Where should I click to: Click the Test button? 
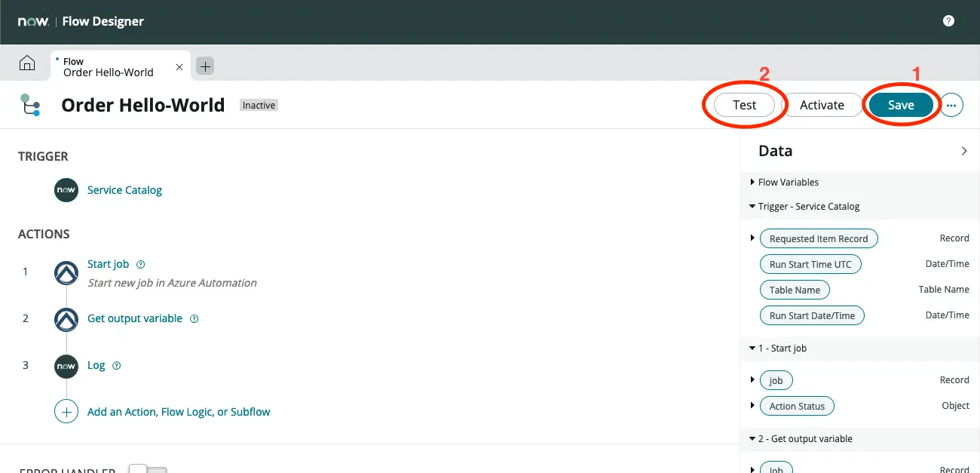tap(744, 106)
